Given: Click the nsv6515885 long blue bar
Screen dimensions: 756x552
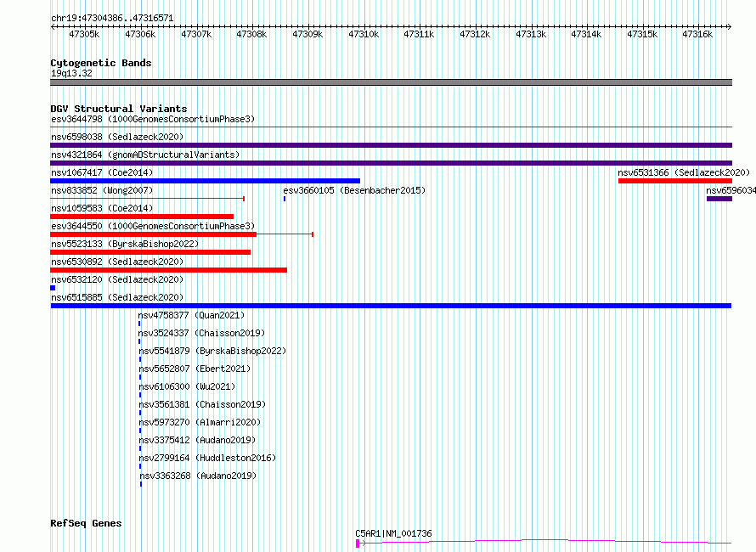Looking at the screenshot, I should tap(391, 306).
